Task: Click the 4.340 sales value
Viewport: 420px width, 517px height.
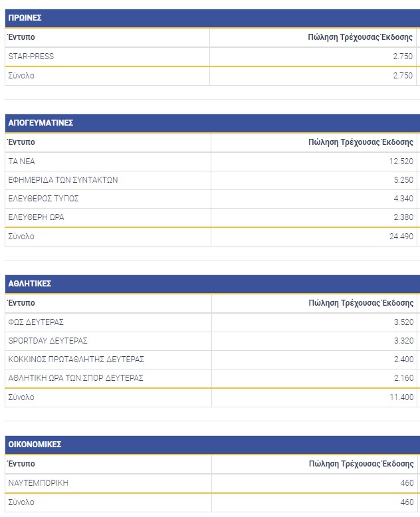Action: (x=403, y=199)
